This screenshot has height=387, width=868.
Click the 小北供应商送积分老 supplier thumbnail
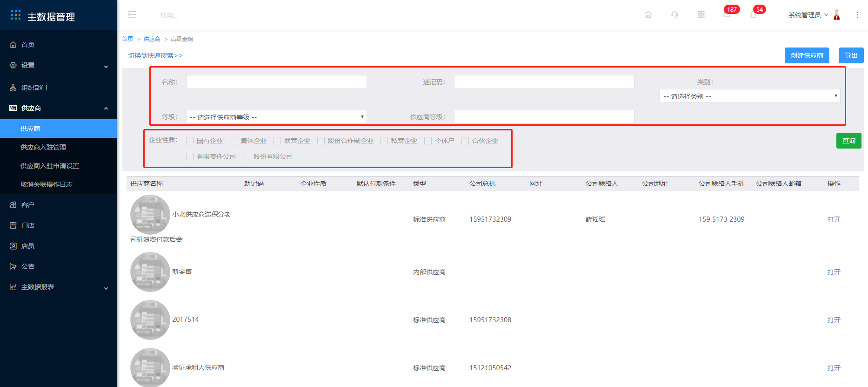pyautogui.click(x=150, y=215)
